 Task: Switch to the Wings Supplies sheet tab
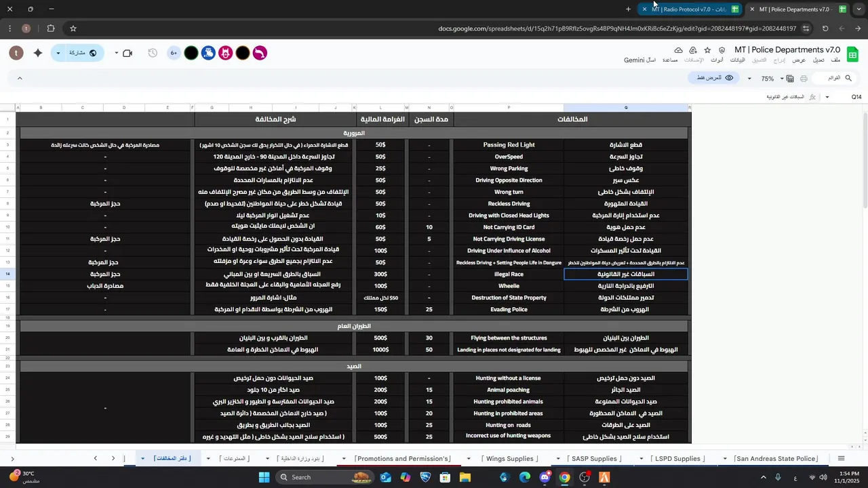coord(510,459)
